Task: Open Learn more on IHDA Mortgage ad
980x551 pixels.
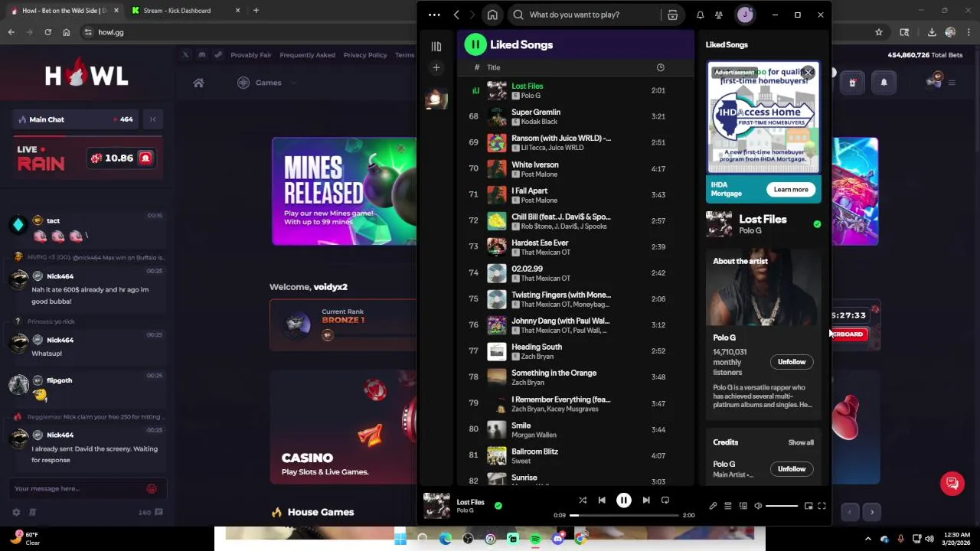Action: point(791,190)
